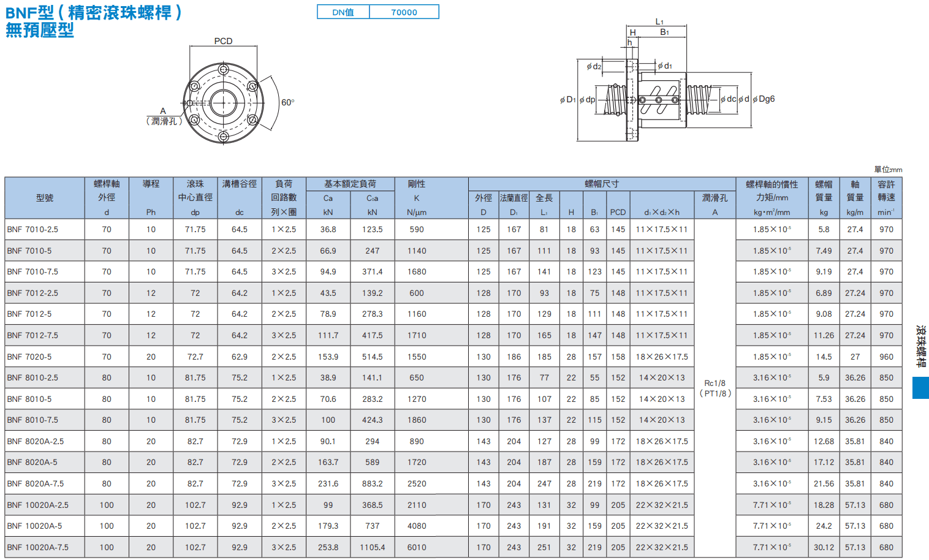Image resolution: width=929 pixels, height=560 pixels.
Task: Click the C₀a value "1105.4"
Action: [x=373, y=547]
